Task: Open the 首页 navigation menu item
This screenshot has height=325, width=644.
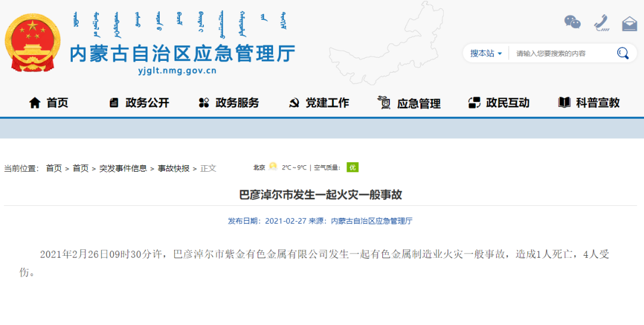Action: click(x=57, y=103)
